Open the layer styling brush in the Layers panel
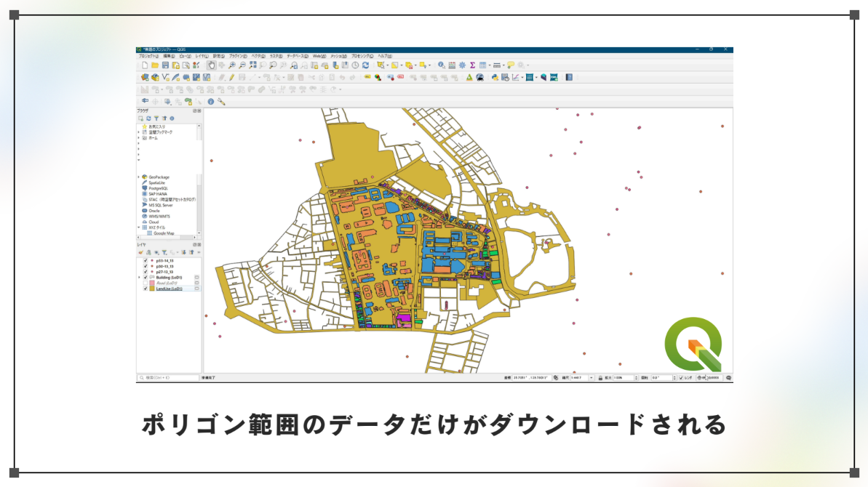The width and height of the screenshot is (868, 487). [x=140, y=253]
